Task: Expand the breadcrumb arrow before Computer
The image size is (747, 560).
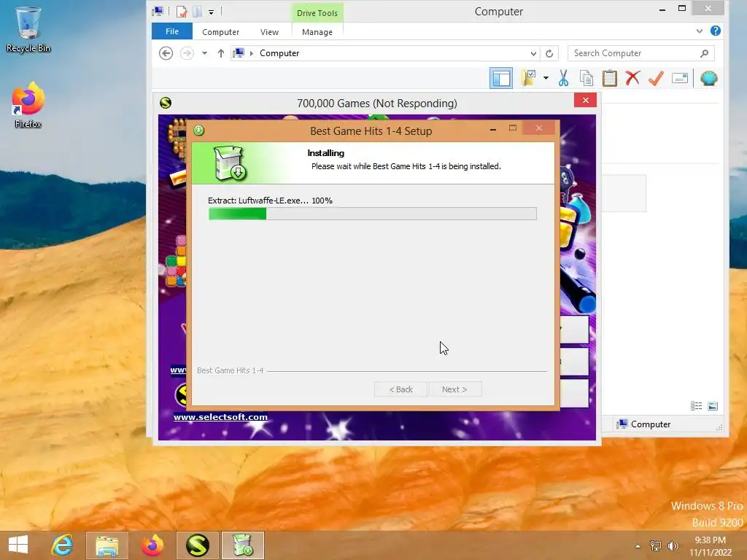Action: pos(252,53)
